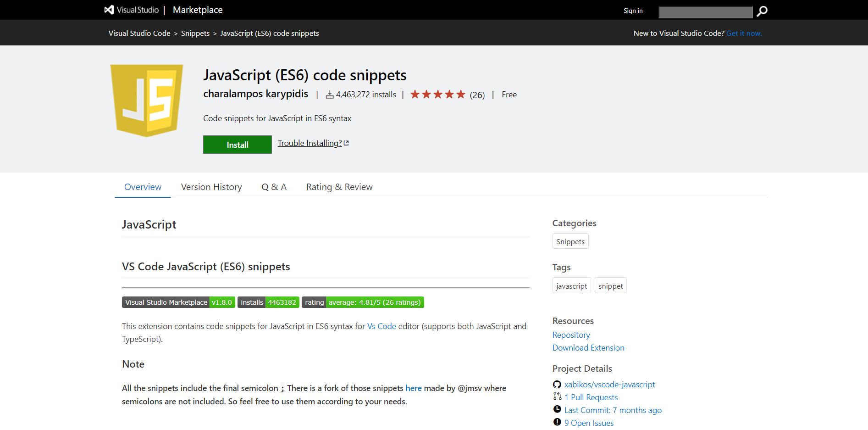Open the Snippets breadcrumb link
Image resolution: width=868 pixels, height=430 pixels.
pos(195,33)
